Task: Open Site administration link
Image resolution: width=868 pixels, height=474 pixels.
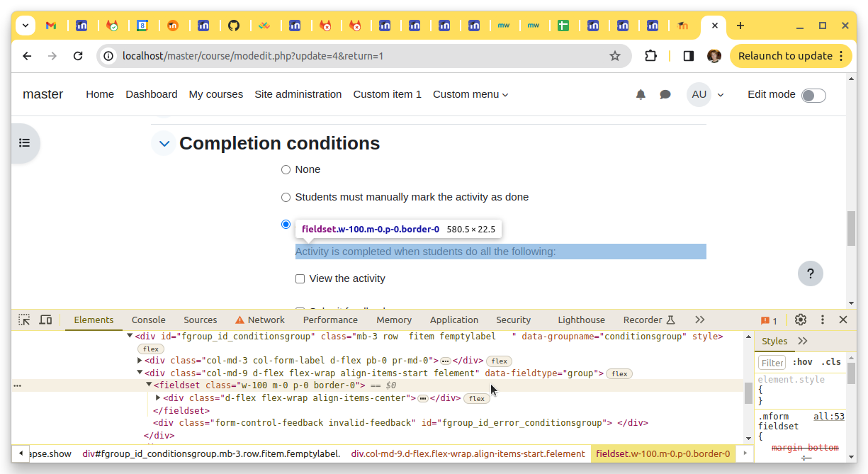Action: pyautogui.click(x=298, y=94)
